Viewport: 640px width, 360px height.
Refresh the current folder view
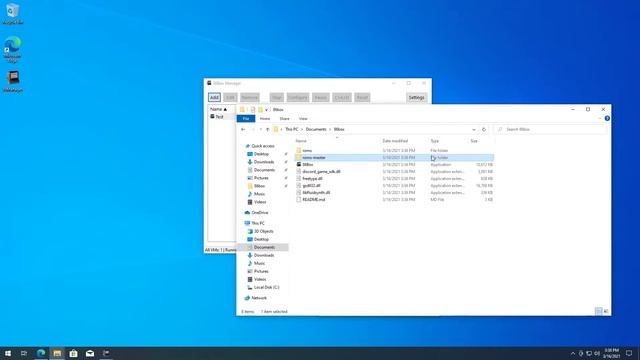(484, 129)
